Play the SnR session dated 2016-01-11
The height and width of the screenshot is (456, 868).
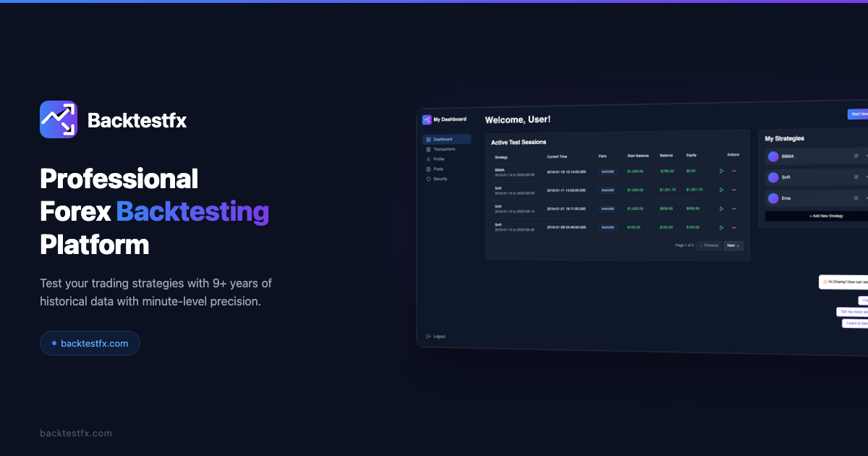tap(721, 190)
